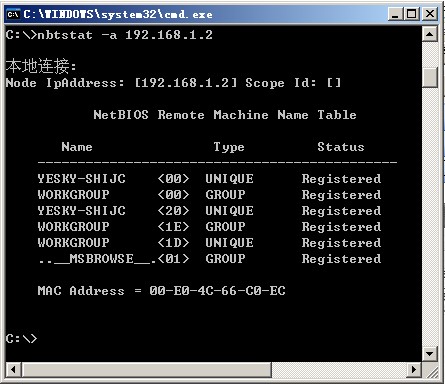Close the cmd.exe window
This screenshot has width=445, height=384.
(430, 14)
